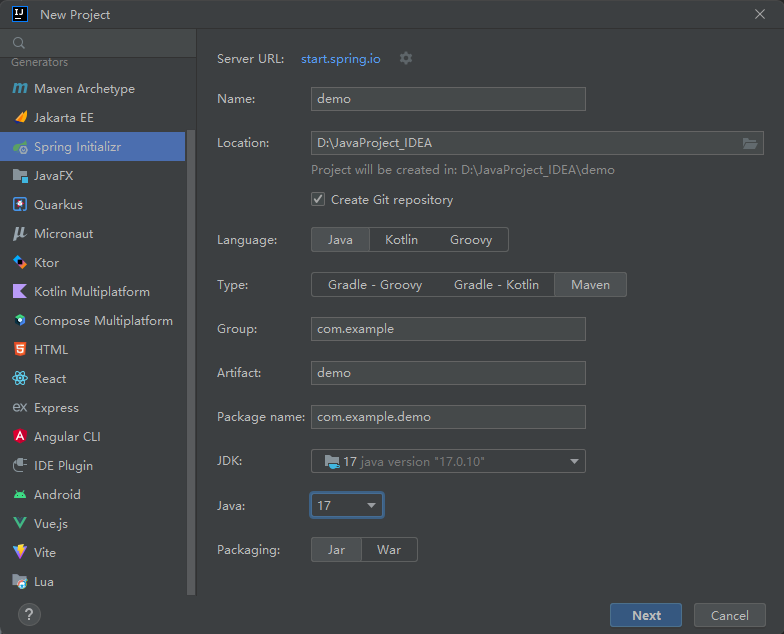Click the IntelliJ IDEA logo in title bar
Screen dimensions: 784x634
click(x=20, y=14)
